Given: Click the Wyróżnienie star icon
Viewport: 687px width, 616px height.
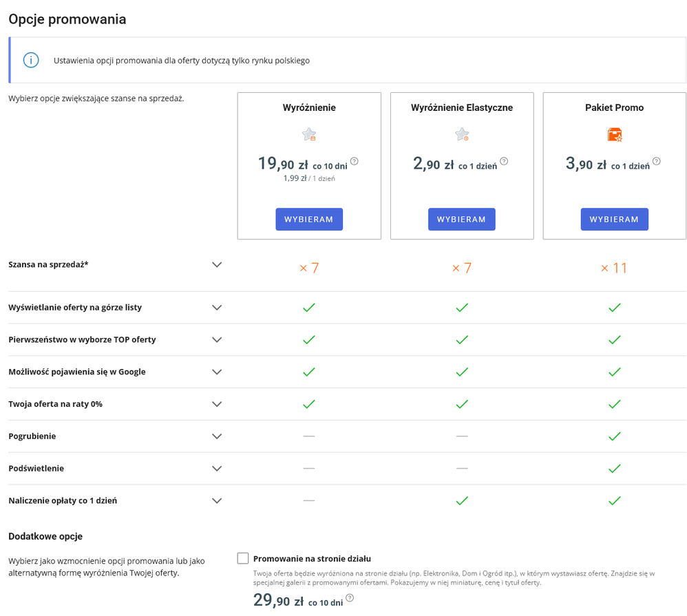Looking at the screenshot, I should click(x=309, y=134).
